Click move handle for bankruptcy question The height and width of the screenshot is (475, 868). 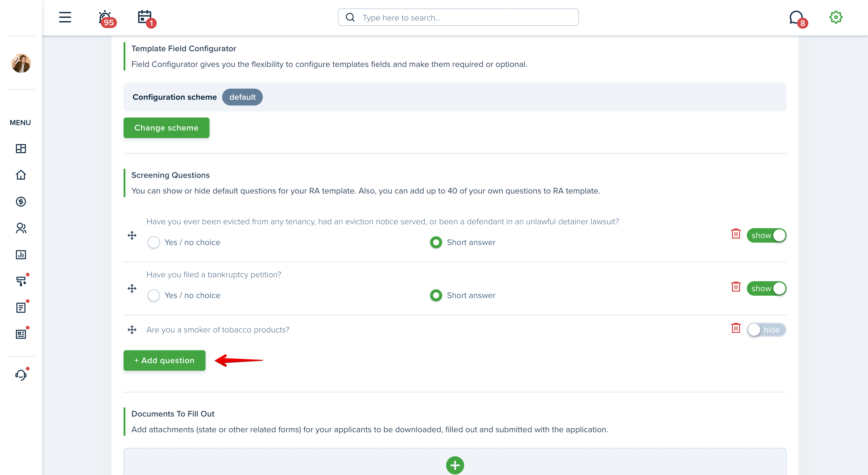pyautogui.click(x=132, y=288)
